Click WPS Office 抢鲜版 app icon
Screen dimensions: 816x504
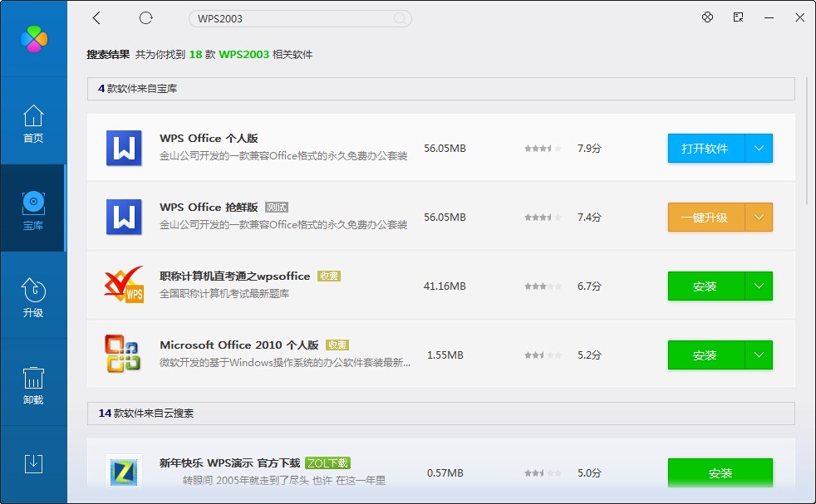(x=124, y=217)
